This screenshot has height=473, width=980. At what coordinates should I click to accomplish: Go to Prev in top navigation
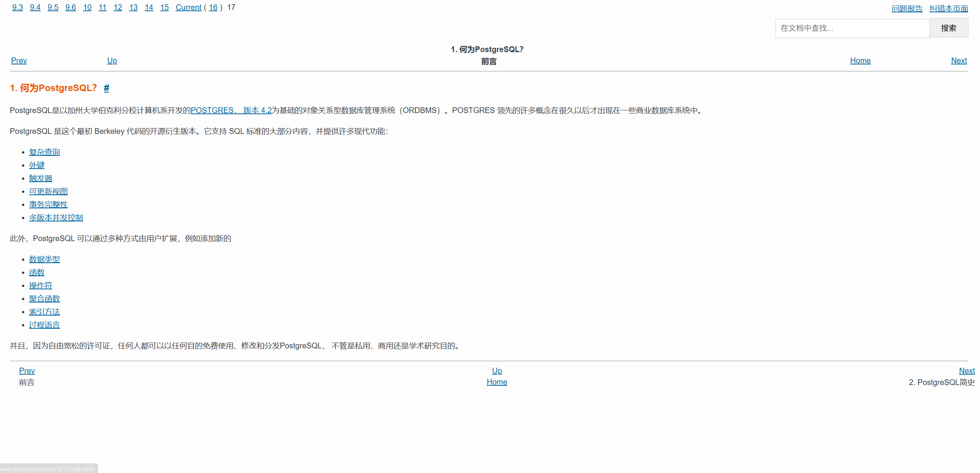[19, 61]
